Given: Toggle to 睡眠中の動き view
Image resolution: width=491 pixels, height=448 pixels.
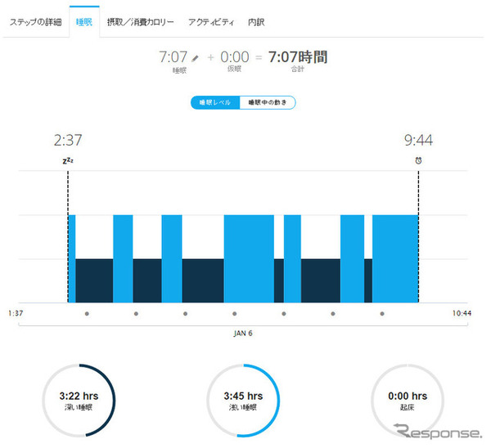Looking at the screenshot, I should [268, 103].
